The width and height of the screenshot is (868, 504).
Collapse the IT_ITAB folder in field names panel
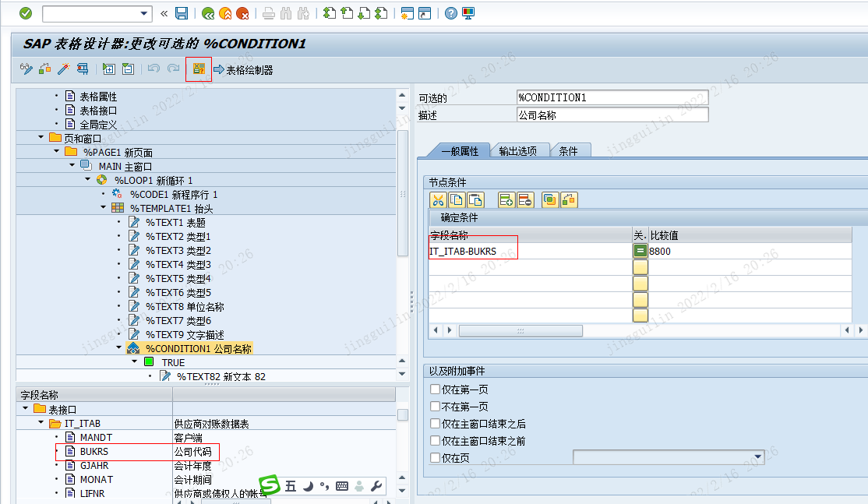coord(42,423)
